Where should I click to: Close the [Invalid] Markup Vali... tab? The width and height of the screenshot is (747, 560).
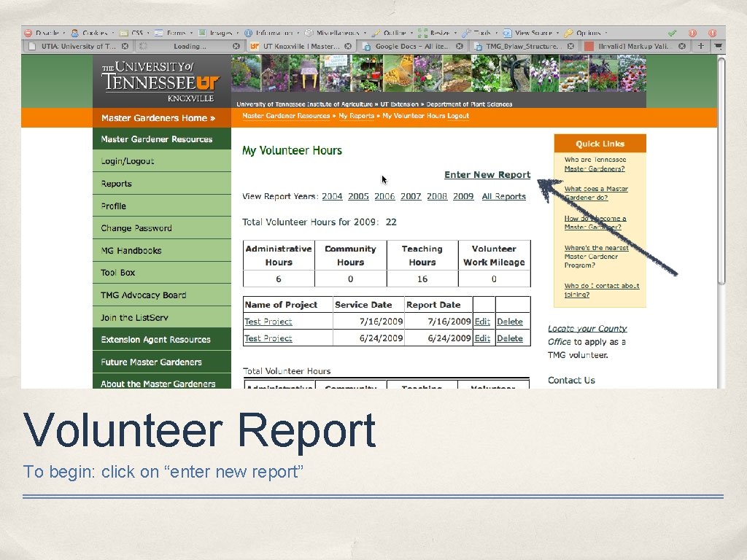click(x=682, y=46)
